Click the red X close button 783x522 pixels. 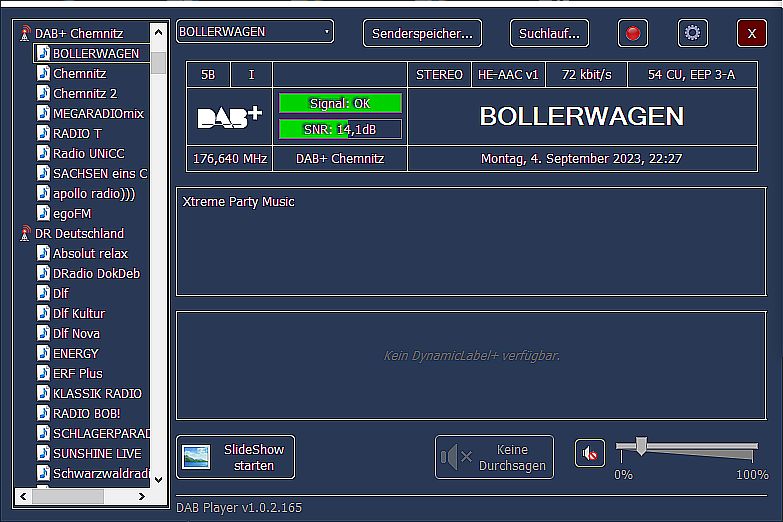tap(752, 33)
